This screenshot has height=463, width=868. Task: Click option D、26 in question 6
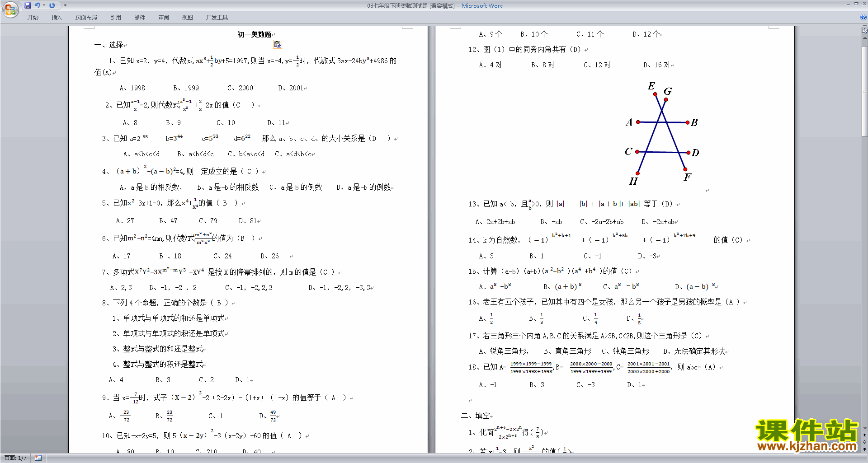point(270,256)
